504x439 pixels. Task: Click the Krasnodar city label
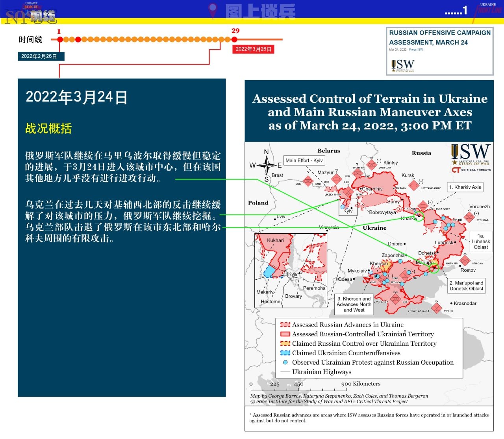(x=465, y=304)
